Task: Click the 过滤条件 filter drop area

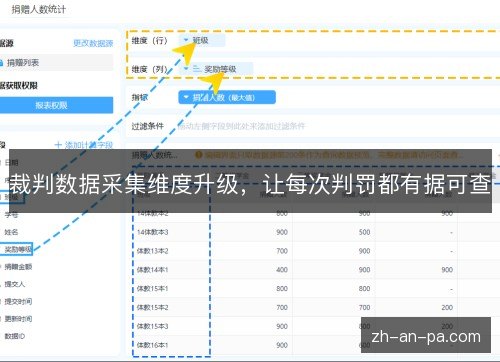Action: 313,126
